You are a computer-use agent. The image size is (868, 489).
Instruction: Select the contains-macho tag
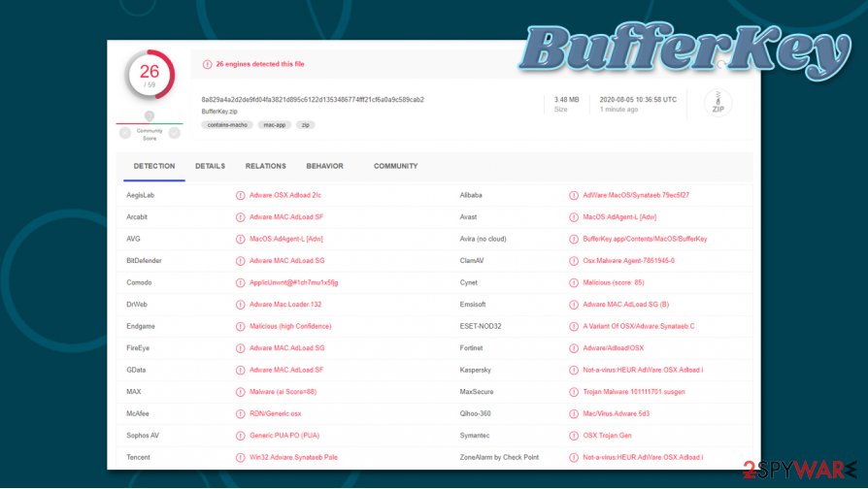227,125
